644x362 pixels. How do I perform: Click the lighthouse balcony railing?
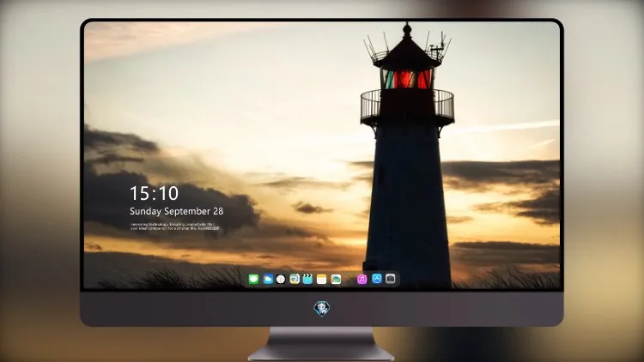pos(407,105)
